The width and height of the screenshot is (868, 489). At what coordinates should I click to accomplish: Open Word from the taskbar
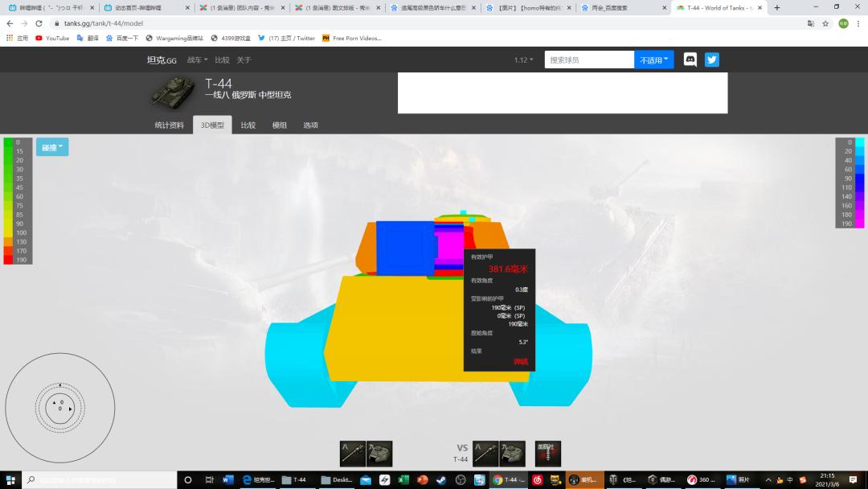(227, 479)
